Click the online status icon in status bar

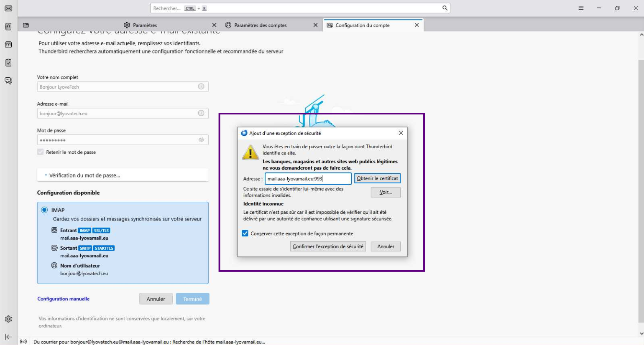(24, 342)
